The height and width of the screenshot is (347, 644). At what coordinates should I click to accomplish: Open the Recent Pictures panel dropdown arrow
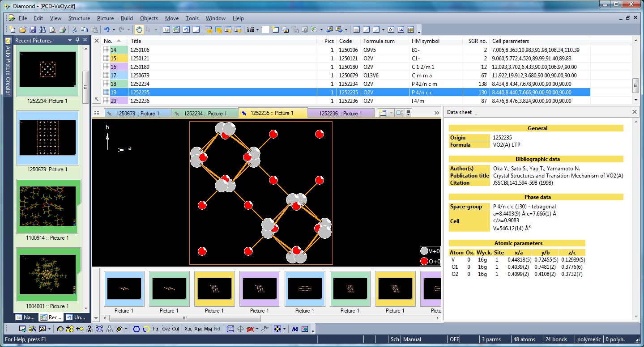click(x=70, y=40)
